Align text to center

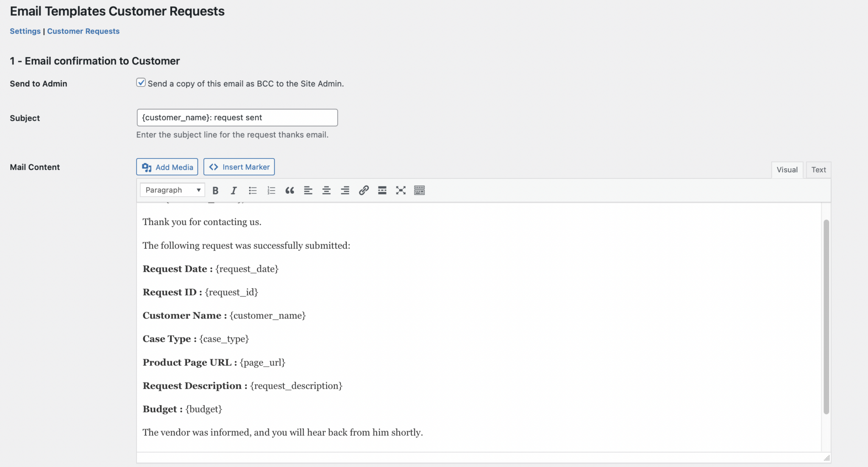(x=326, y=190)
